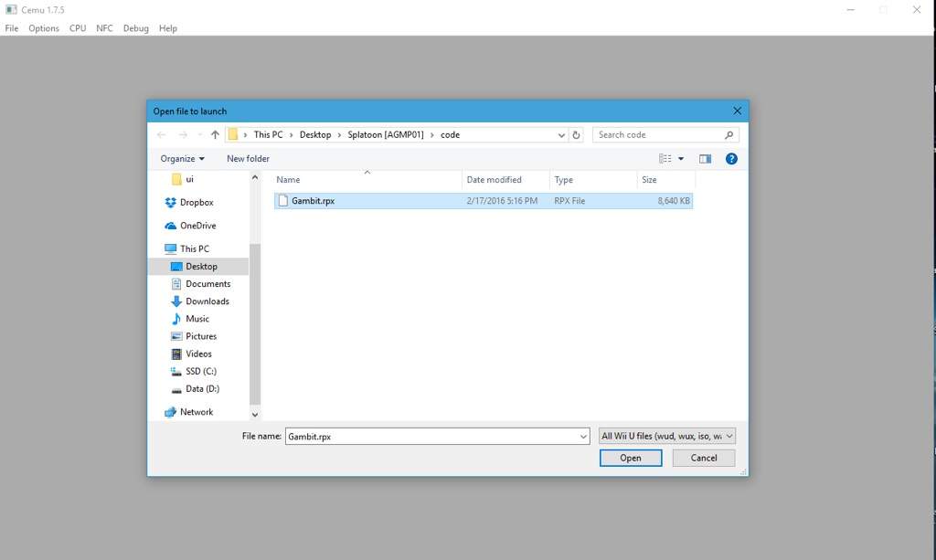
Task: Toggle the preview pane icon
Action: 705,159
